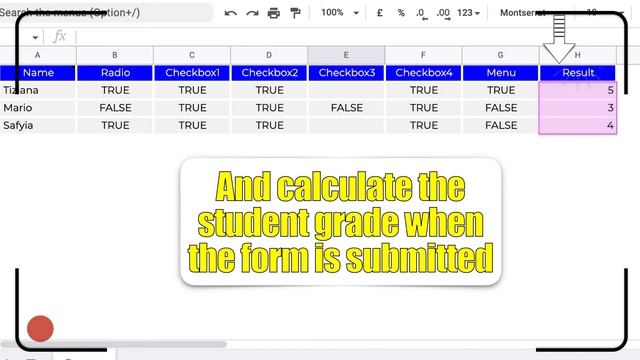Viewport: 640px width, 360px height.
Task: Open the name box dropdown arrow
Action: pyautogui.click(x=35, y=38)
